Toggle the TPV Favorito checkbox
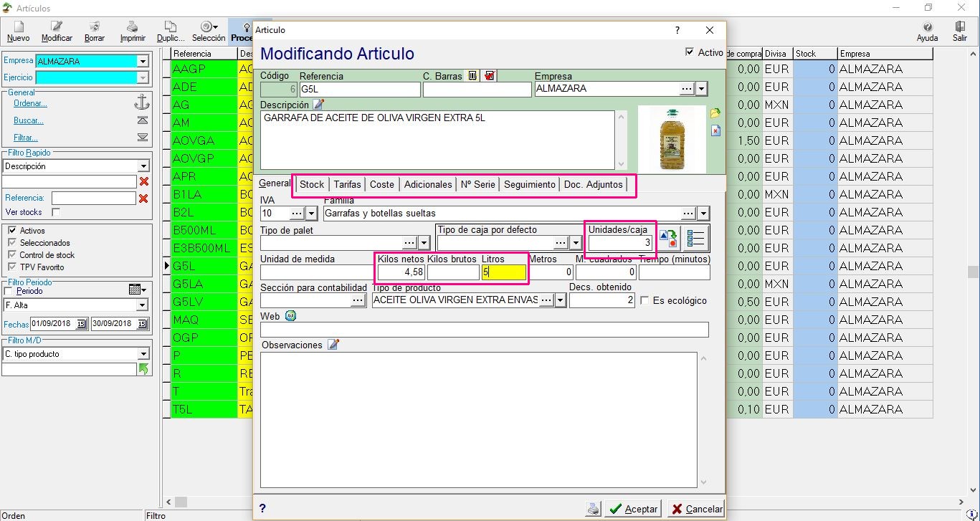Image resolution: width=980 pixels, height=521 pixels. (12, 267)
